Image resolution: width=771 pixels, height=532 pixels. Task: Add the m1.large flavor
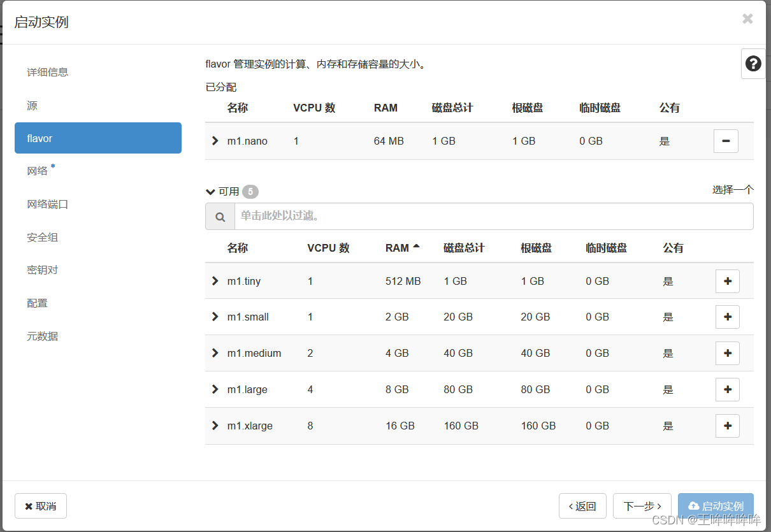point(727,389)
